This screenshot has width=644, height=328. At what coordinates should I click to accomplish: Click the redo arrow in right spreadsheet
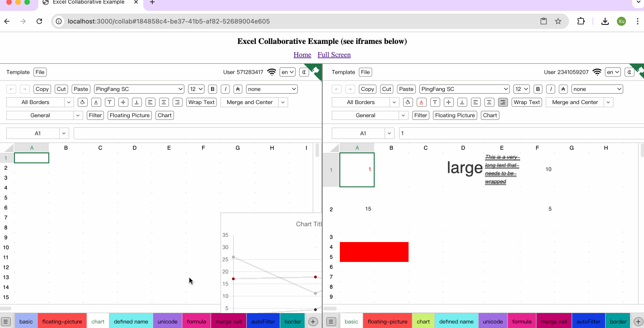click(x=350, y=89)
